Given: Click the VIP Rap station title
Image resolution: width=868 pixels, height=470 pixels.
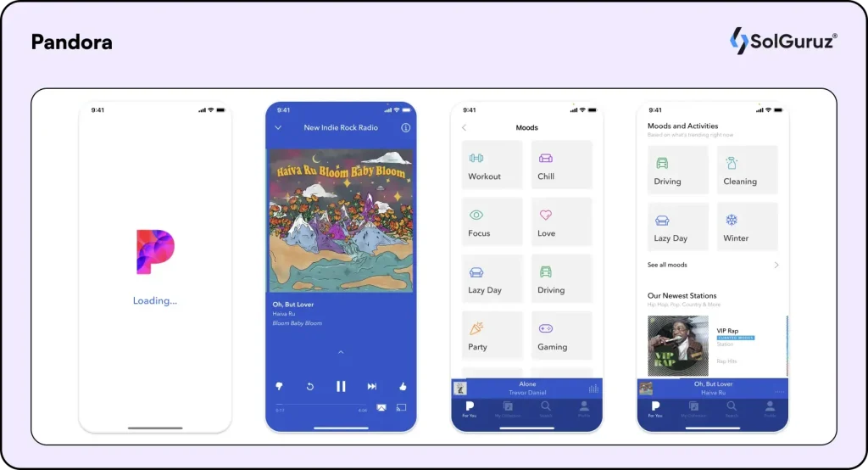Looking at the screenshot, I should [727, 331].
